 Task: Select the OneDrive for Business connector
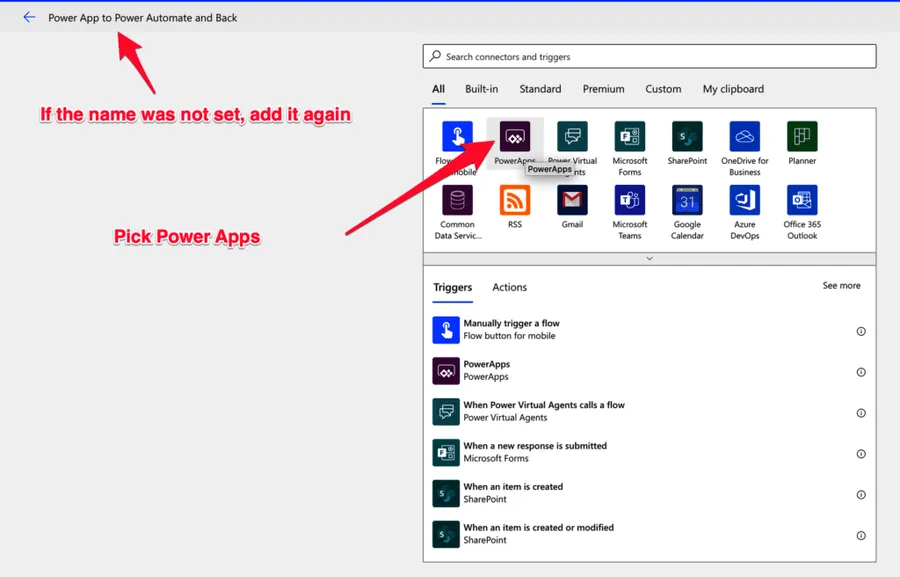744,136
